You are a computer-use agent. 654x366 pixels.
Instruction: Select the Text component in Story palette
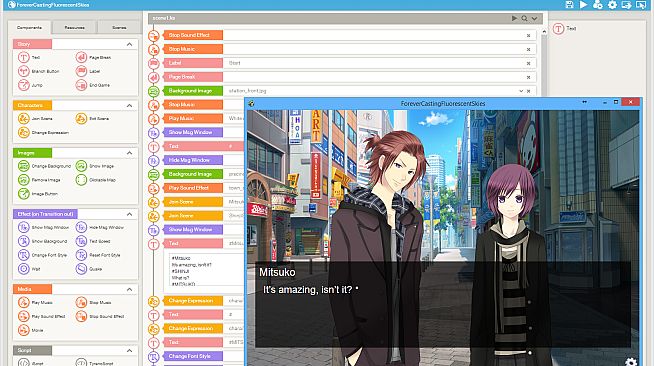pyautogui.click(x=29, y=58)
